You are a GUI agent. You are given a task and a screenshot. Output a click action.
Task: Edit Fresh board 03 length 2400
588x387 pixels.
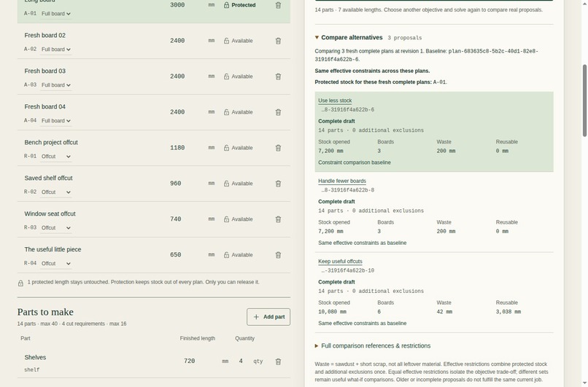177,77
